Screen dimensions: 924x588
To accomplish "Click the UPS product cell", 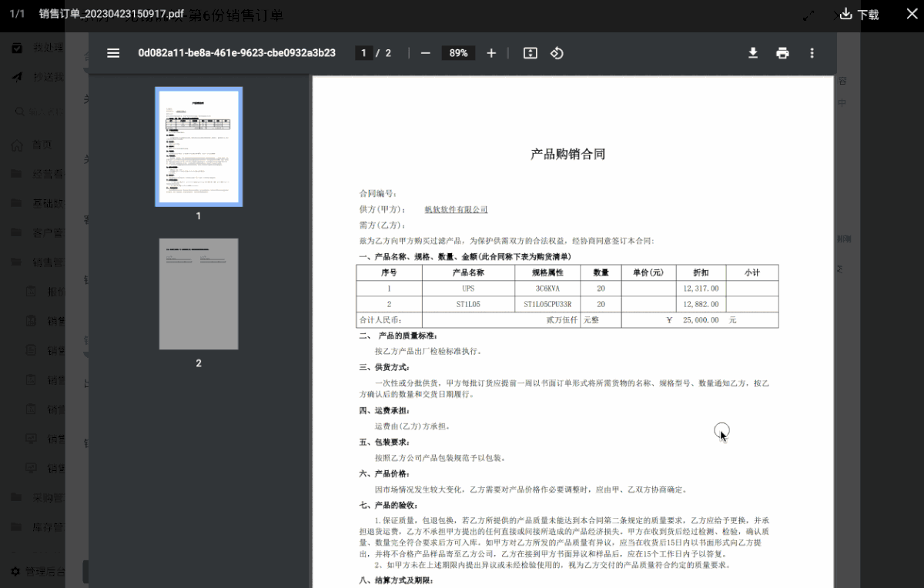I will coord(468,289).
